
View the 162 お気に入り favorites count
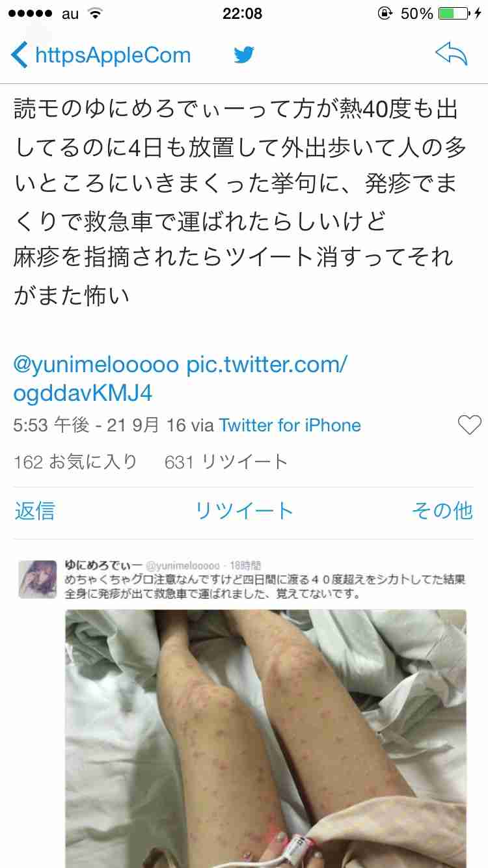75,462
